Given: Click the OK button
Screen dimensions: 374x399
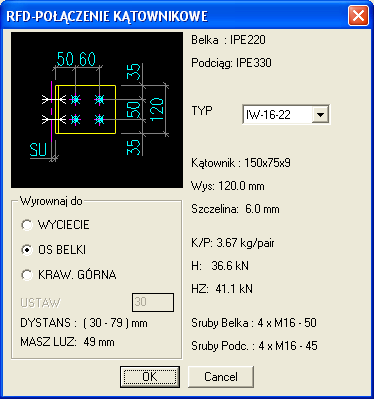Looking at the screenshot, I should pyautogui.click(x=150, y=377).
